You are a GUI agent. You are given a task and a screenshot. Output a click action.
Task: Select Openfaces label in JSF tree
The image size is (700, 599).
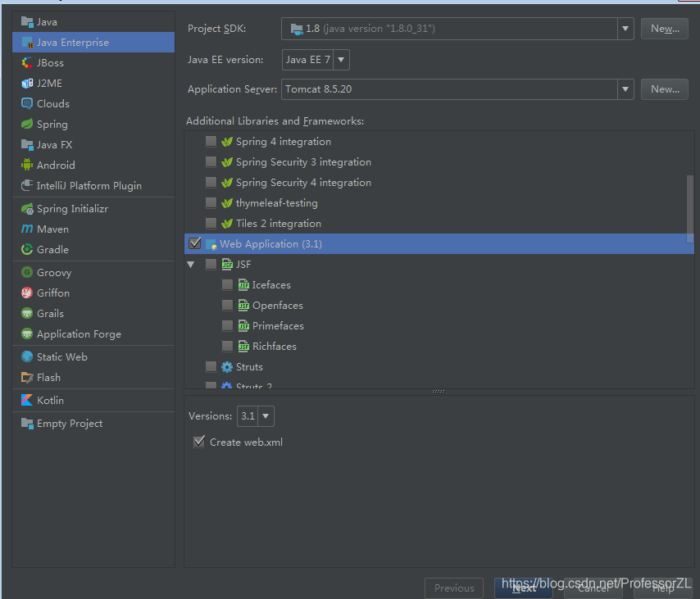278,306
